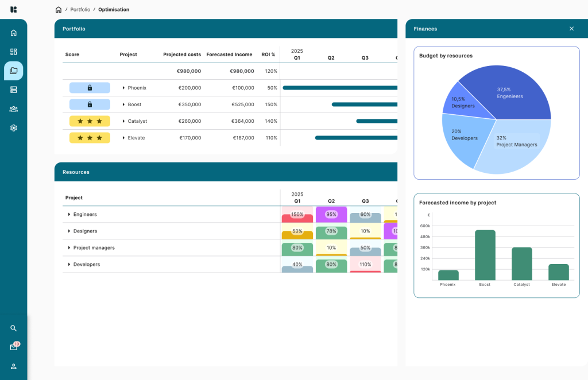This screenshot has height=380, width=588.
Task: Close the Finances panel
Action: pos(571,29)
